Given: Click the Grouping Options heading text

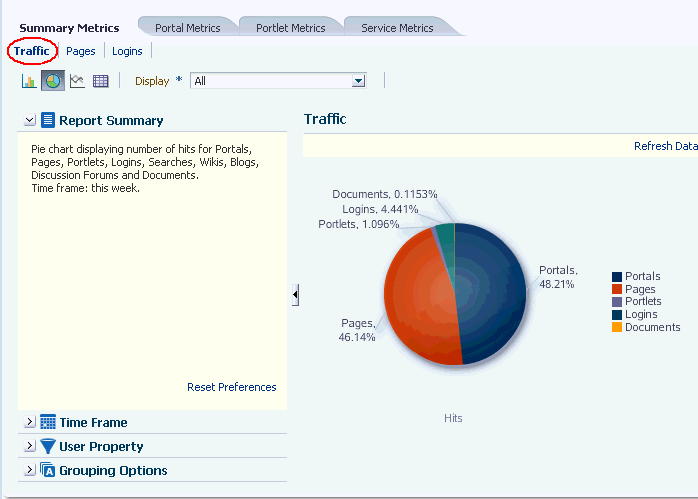Looking at the screenshot, I should 113,471.
